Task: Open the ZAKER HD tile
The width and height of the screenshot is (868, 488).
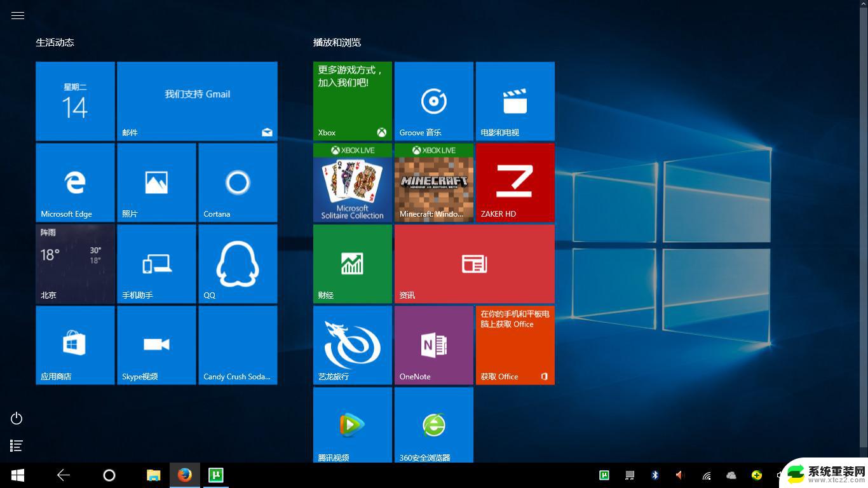Action: [515, 182]
